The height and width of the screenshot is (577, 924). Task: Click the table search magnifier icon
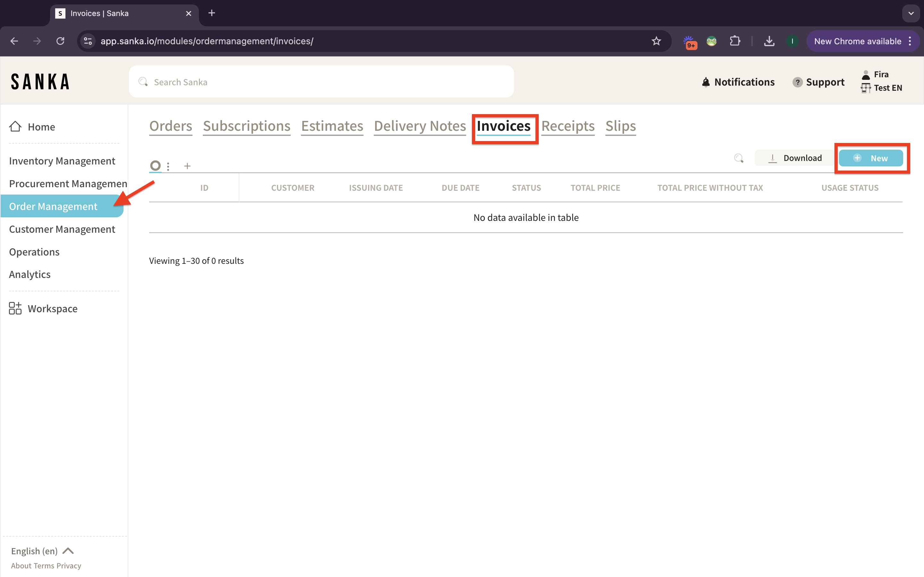739,158
